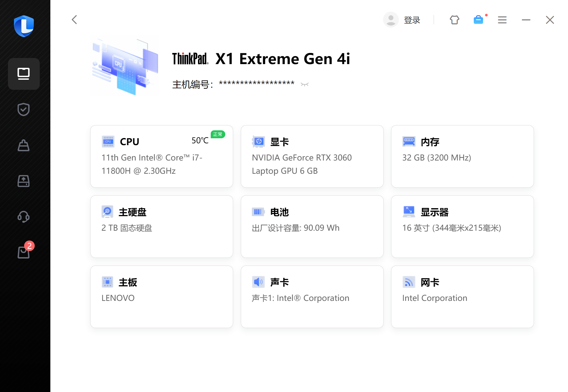This screenshot has height=392, width=568.
Task: Click the CPU chip icon
Action: tap(108, 142)
